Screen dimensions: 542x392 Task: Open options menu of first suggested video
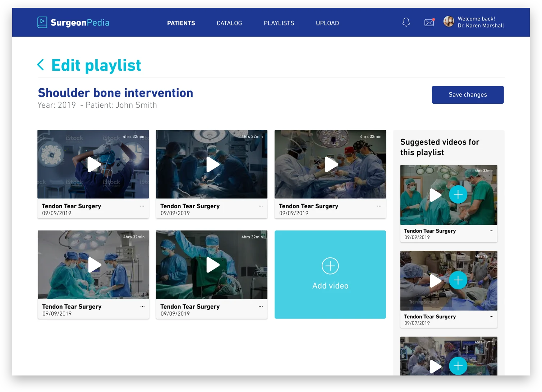491,231
